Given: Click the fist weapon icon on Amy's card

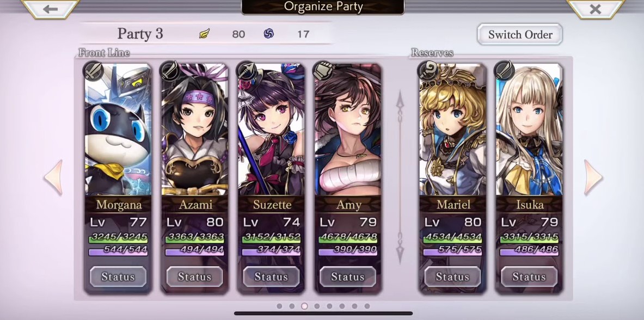Looking at the screenshot, I should 322,71.
